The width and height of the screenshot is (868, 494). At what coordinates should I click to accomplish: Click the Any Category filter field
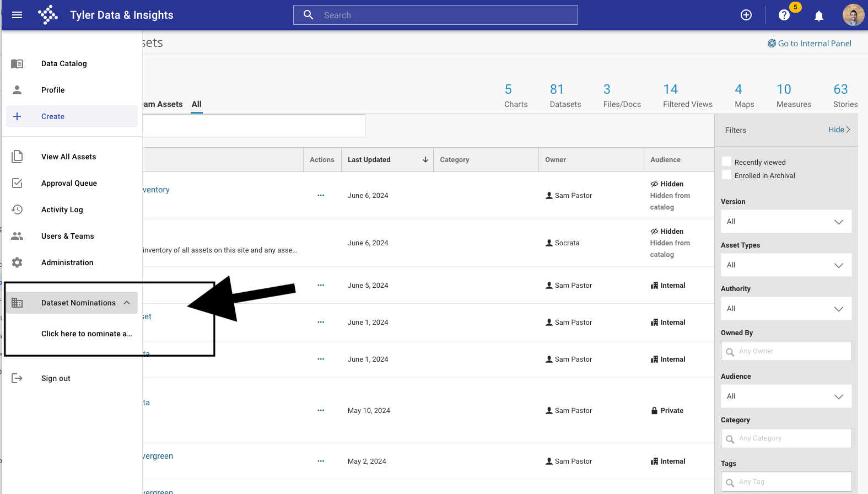click(786, 438)
